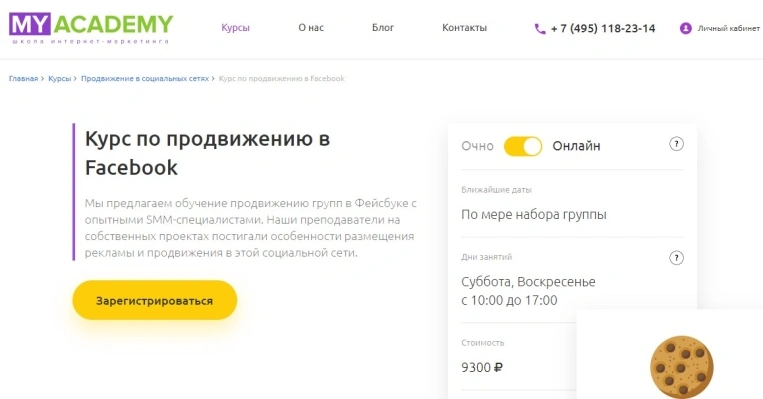Image resolution: width=763 pixels, height=399 pixels.
Task: Click the Курс по продвижению в Facebook heading
Action: [207, 153]
